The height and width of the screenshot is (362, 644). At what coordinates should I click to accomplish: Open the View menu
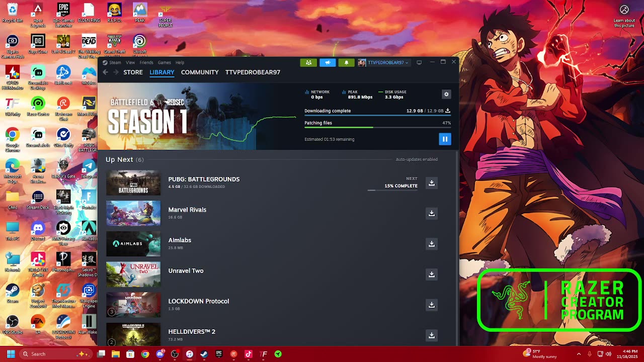point(130,62)
